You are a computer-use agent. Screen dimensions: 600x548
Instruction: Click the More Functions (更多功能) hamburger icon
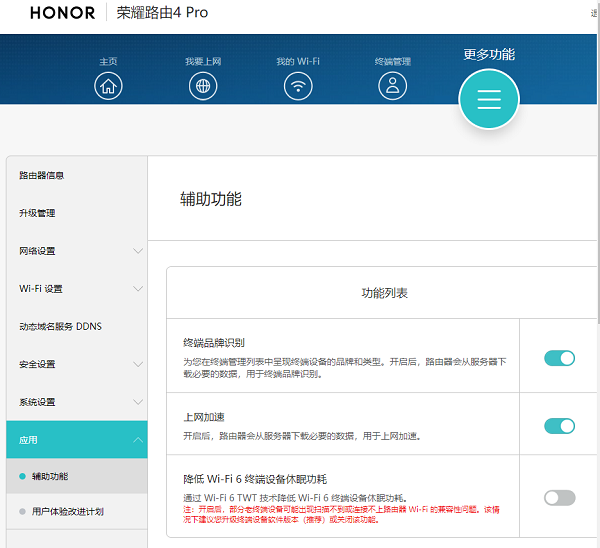[x=488, y=100]
